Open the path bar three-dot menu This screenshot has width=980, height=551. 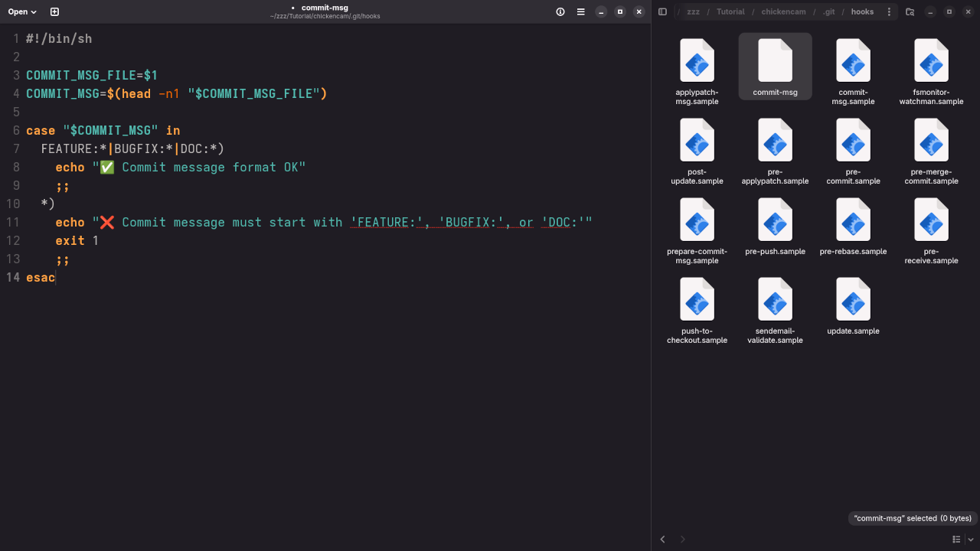(x=889, y=11)
